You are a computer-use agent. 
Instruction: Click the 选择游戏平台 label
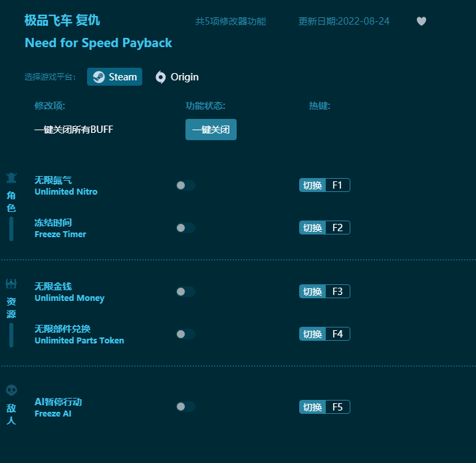click(x=50, y=77)
